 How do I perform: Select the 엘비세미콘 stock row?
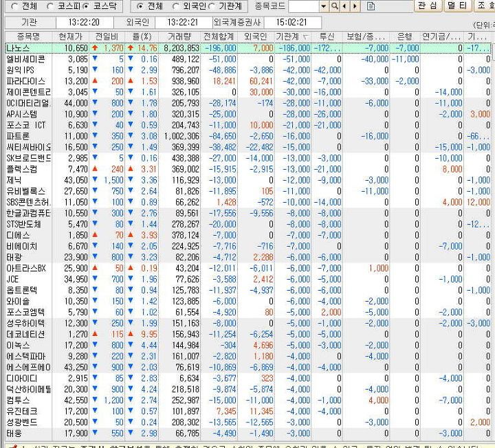pyautogui.click(x=248, y=59)
